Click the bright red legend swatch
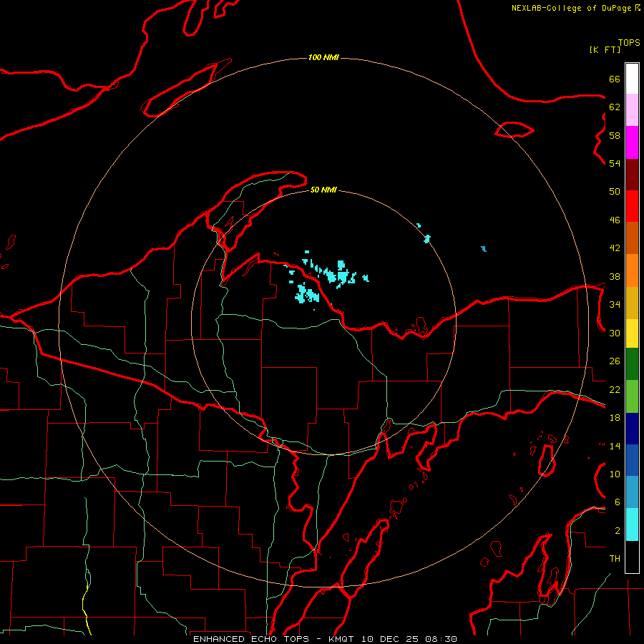Image resolution: width=644 pixels, height=644 pixels. tap(632, 206)
